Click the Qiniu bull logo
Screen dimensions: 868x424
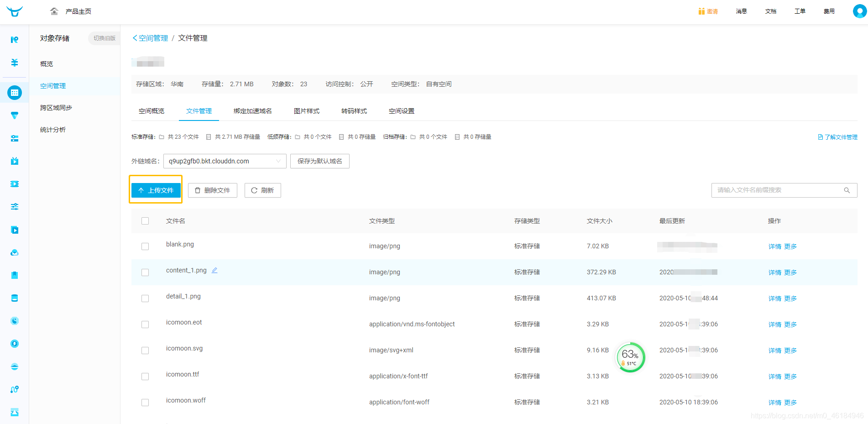(15, 11)
